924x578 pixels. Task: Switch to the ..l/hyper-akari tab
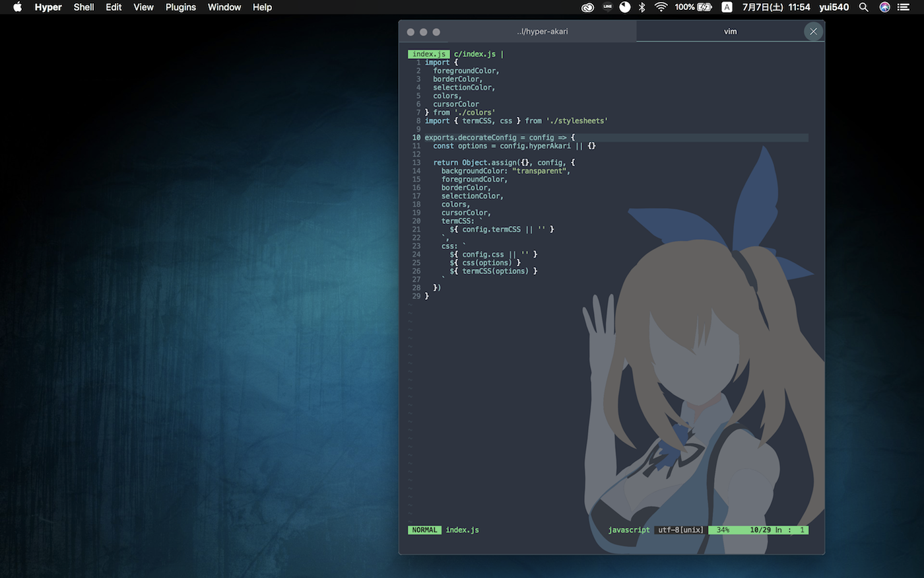tap(543, 32)
